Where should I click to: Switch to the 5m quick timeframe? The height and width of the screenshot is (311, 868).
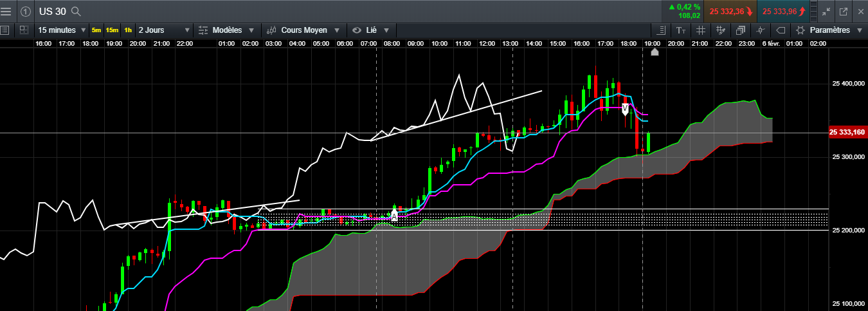[96, 30]
